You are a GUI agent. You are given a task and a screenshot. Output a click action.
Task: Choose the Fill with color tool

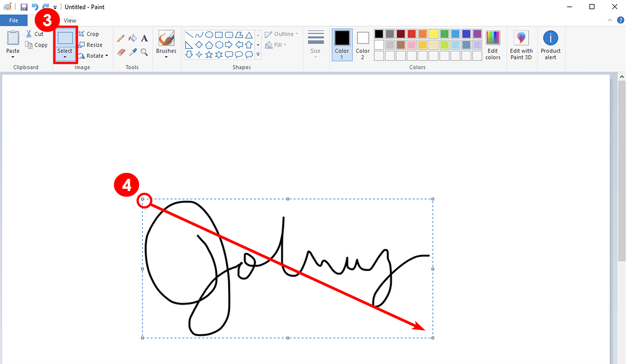pos(133,38)
